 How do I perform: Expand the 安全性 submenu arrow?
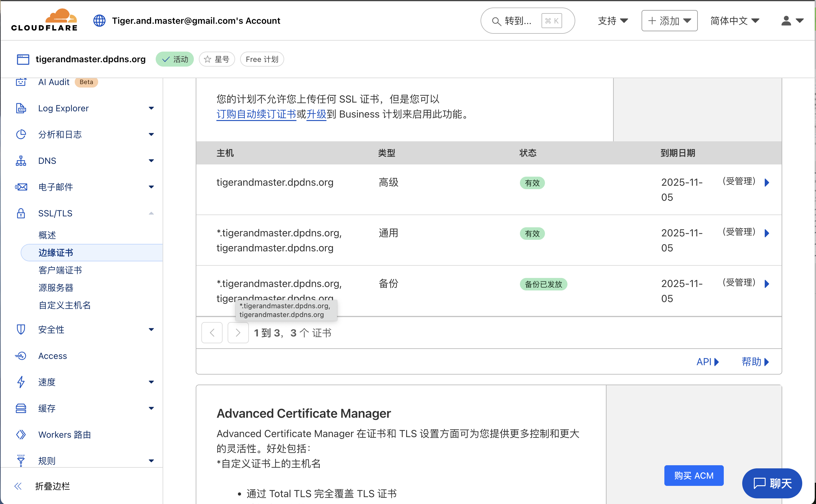pos(151,329)
